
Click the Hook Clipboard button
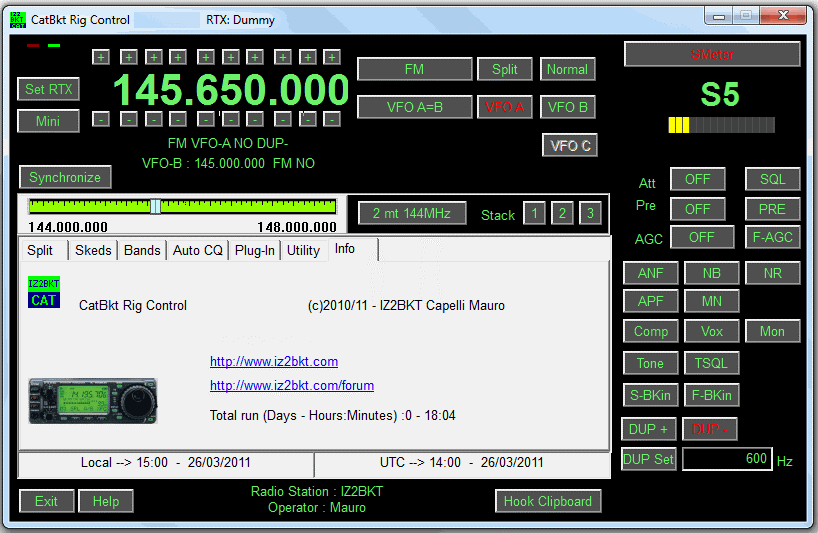[547, 501]
